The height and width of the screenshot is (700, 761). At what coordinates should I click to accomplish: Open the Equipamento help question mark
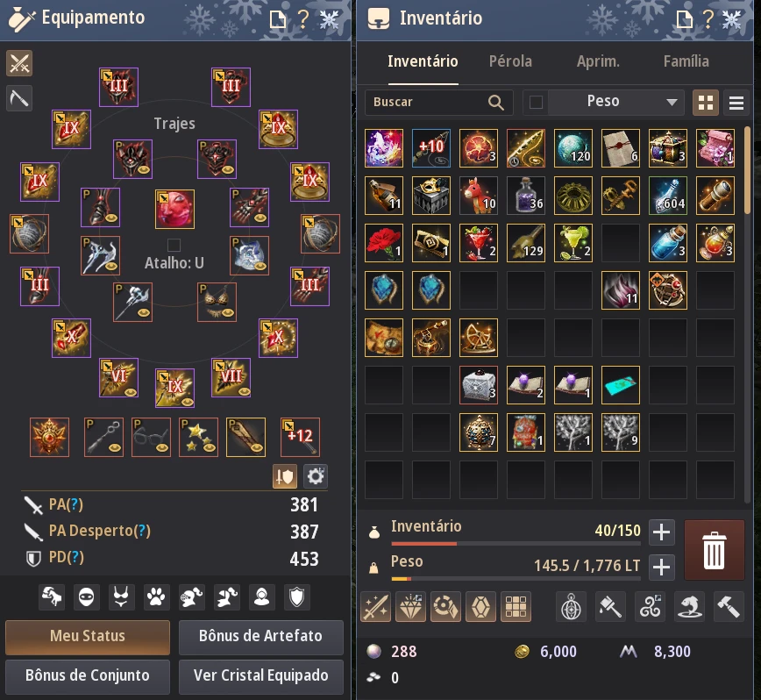[x=303, y=19]
